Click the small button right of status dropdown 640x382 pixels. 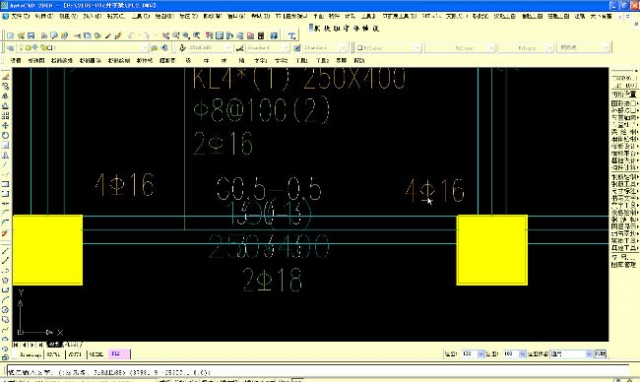[x=600, y=354]
